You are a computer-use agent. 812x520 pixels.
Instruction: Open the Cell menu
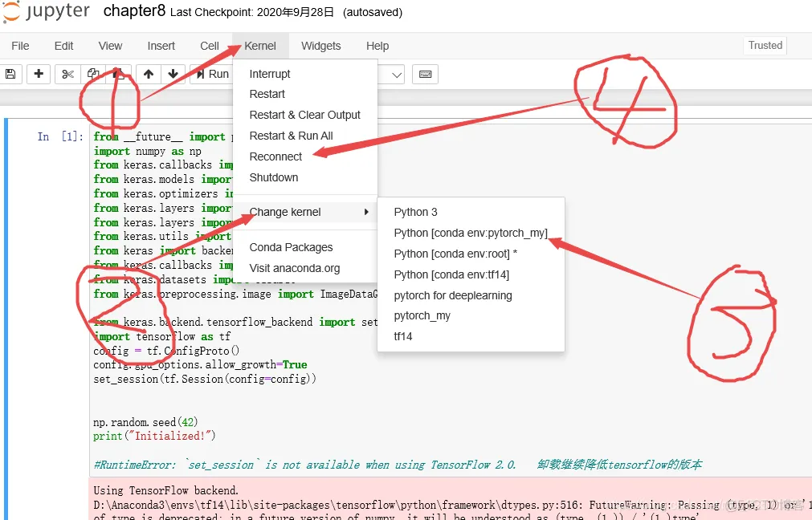210,46
